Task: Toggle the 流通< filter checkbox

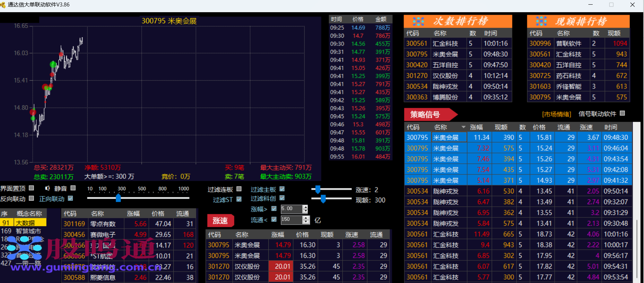Action: pos(274,219)
